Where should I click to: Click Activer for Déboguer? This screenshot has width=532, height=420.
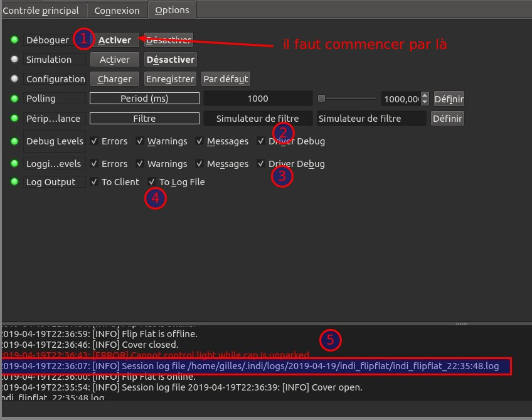pyautogui.click(x=115, y=40)
